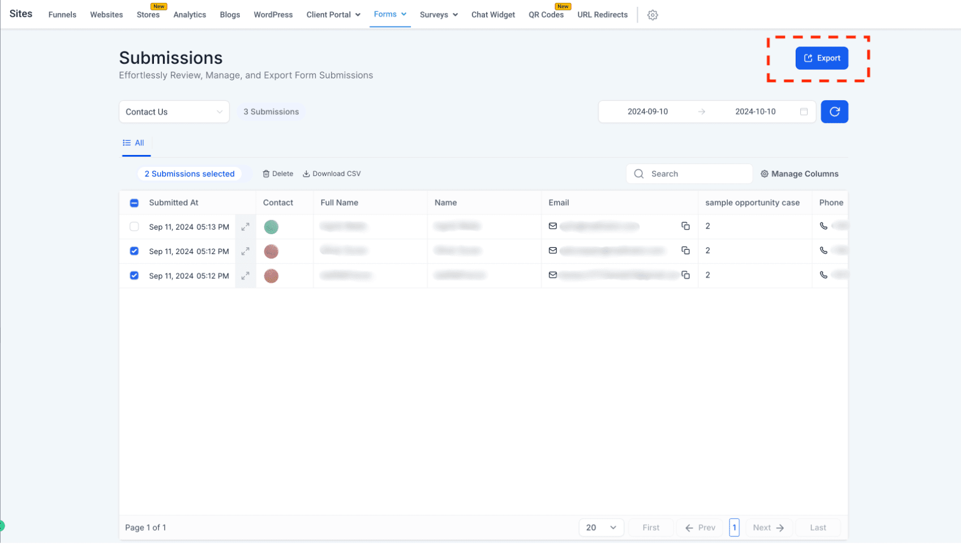Click the 2 Submissions selected badge
The height and width of the screenshot is (560, 961).
click(190, 174)
